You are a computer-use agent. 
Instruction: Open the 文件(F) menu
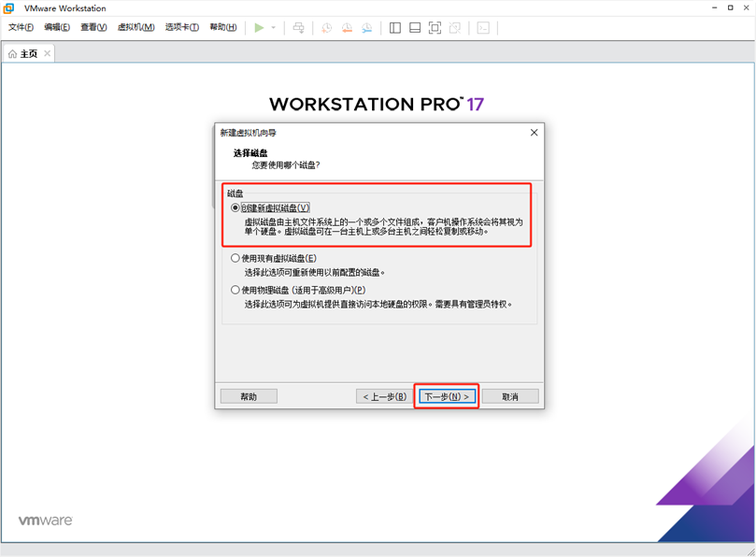click(21, 27)
